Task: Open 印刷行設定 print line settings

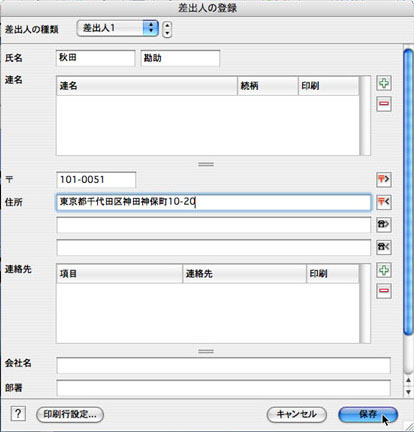Action: coord(70,414)
